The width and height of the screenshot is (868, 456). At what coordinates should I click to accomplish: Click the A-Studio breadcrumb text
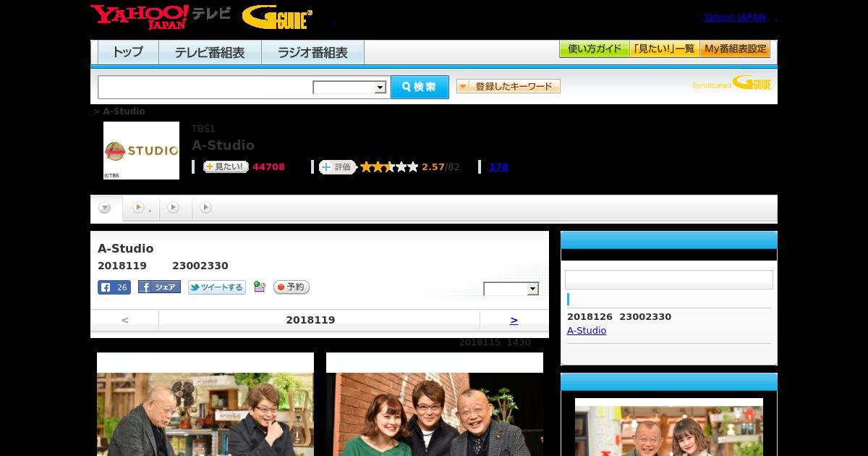click(x=124, y=111)
